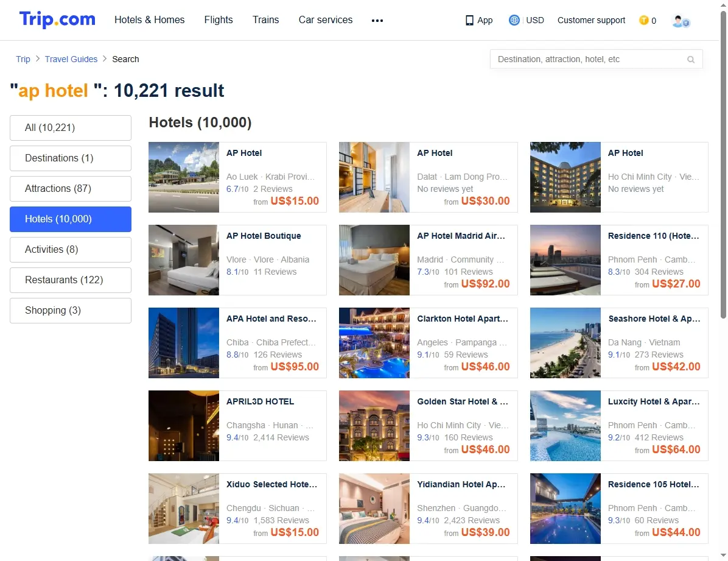Open APRIL3D HOTEL thumbnail
The height and width of the screenshot is (561, 728).
(x=184, y=426)
